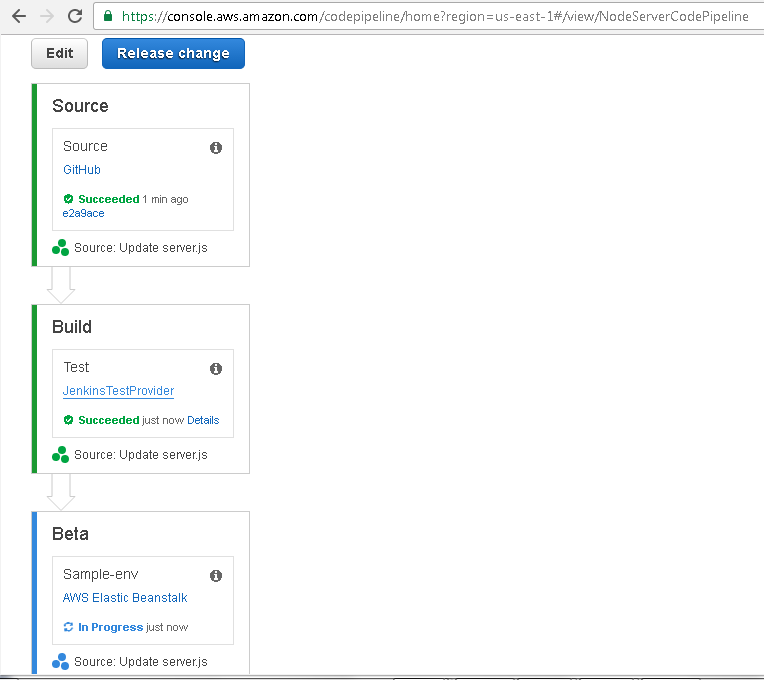This screenshot has height=680, width=764.
Task: Click the green padlock in address bar
Action: point(108,16)
